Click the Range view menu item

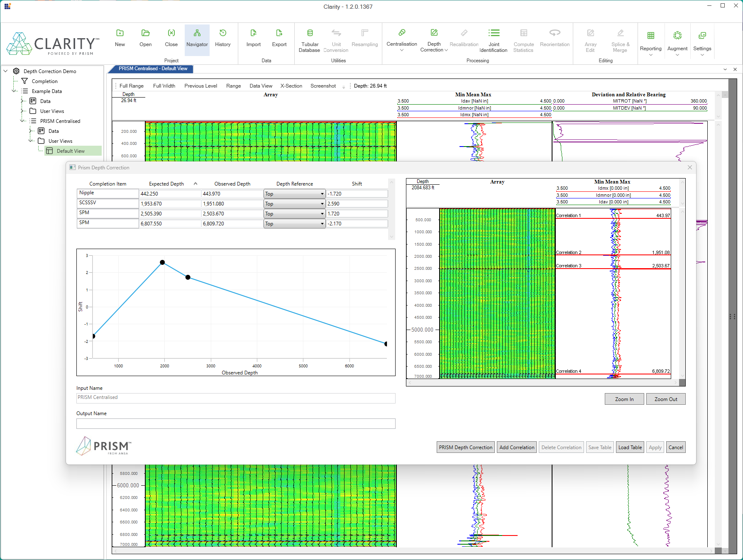click(233, 86)
